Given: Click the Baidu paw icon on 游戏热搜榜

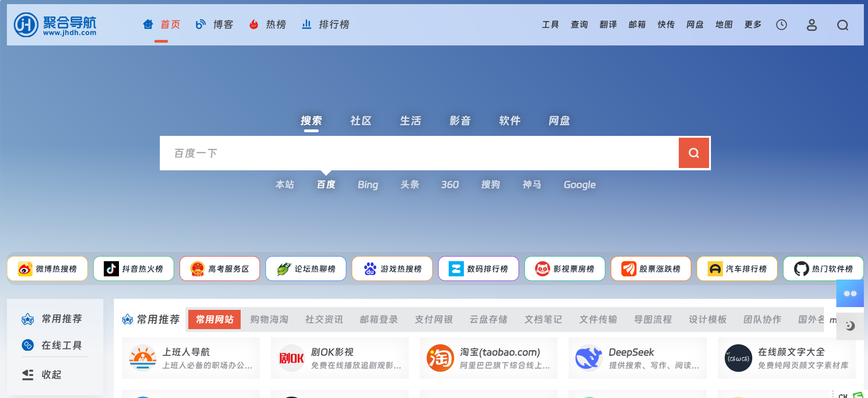Looking at the screenshot, I should (370, 269).
